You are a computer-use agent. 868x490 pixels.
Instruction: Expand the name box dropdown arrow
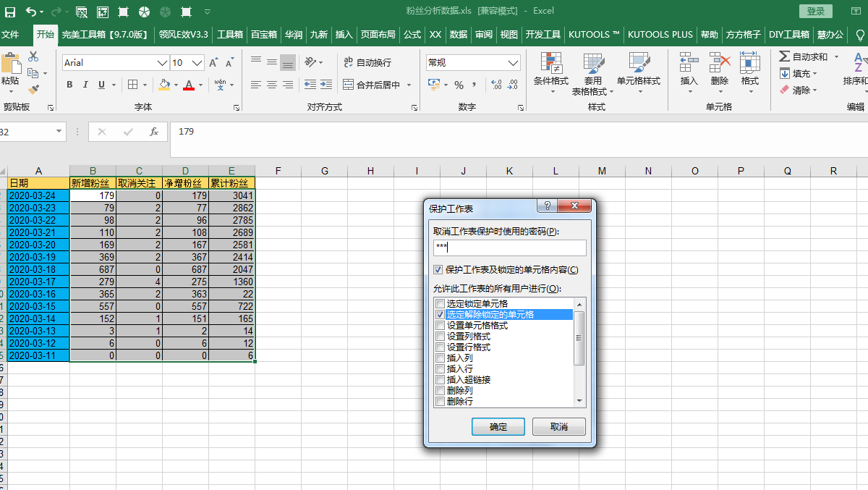(x=59, y=132)
